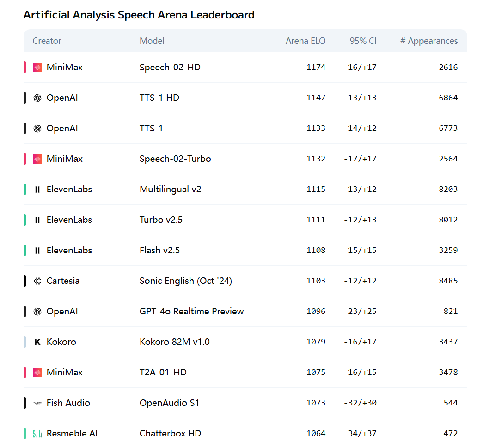
Task: Click the Fish Audio logo icon
Action: [37, 403]
